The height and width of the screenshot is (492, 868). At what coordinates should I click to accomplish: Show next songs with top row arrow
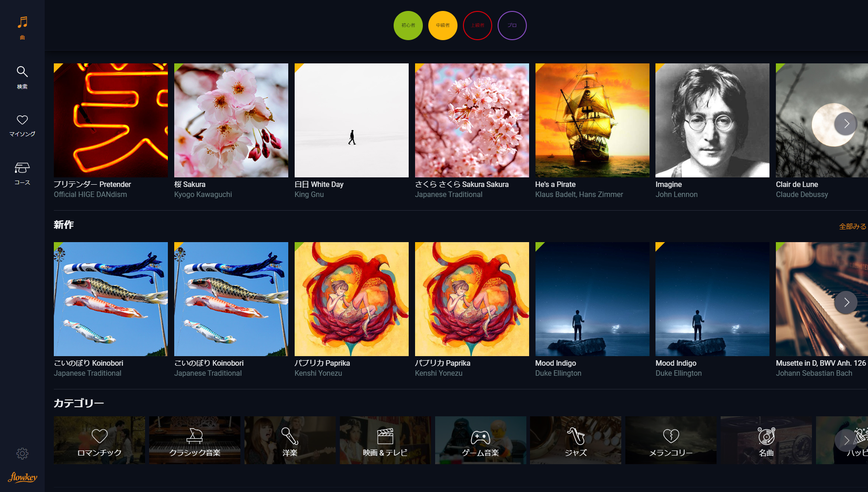pyautogui.click(x=846, y=124)
